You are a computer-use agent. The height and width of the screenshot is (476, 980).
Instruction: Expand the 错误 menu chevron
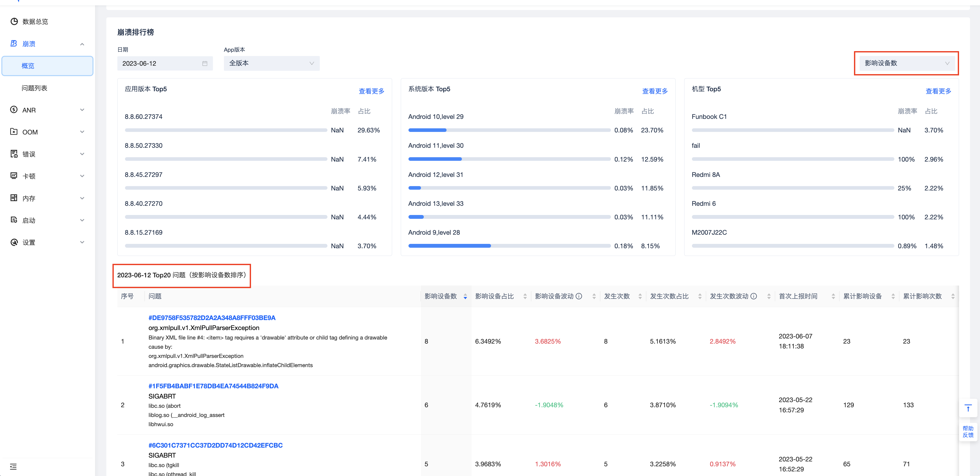(82, 154)
